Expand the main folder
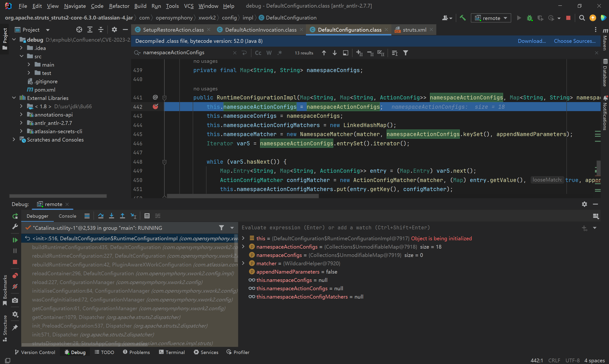The height and width of the screenshot is (364, 609). [x=29, y=64]
